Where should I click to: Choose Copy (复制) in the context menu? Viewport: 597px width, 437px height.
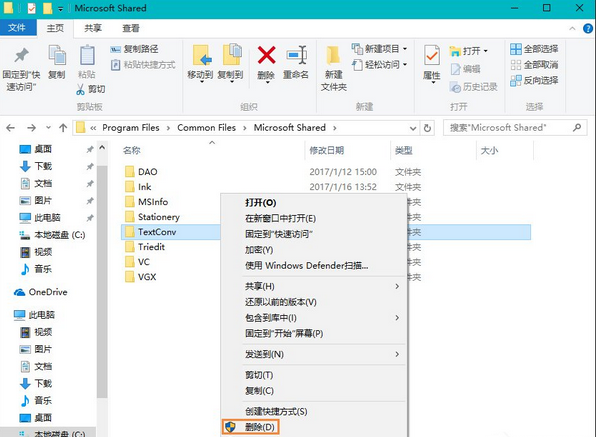click(314, 391)
